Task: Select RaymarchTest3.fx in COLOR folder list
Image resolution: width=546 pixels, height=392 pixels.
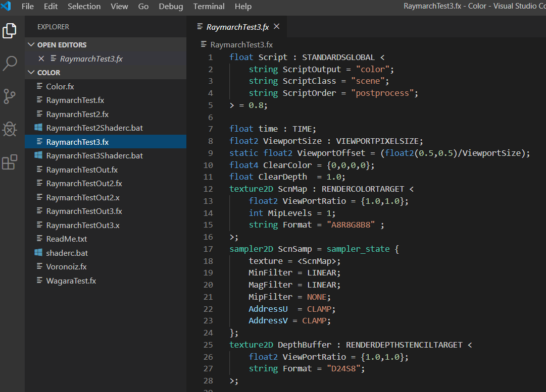Action: [106, 142]
